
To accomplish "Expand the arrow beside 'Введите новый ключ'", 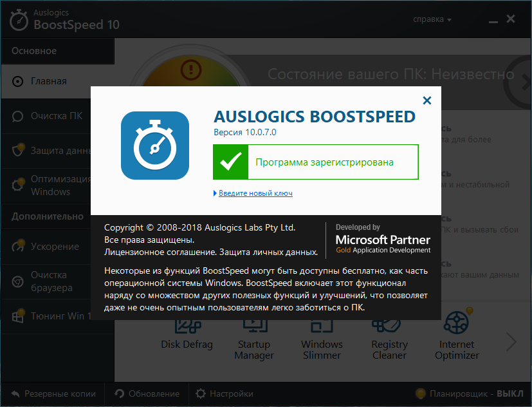I will 215,193.
